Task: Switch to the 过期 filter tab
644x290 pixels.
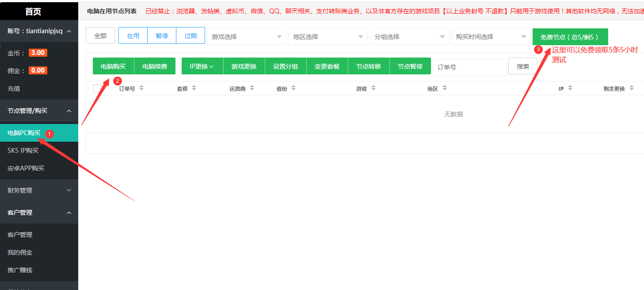Action: 191,36
